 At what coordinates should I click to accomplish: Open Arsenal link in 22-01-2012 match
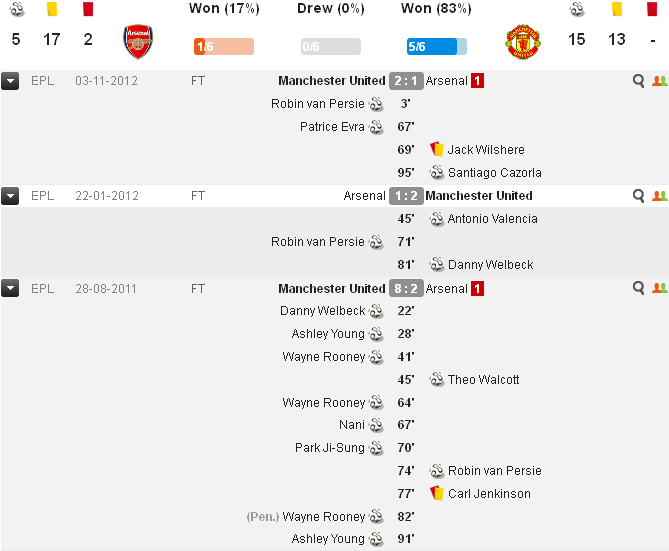364,196
